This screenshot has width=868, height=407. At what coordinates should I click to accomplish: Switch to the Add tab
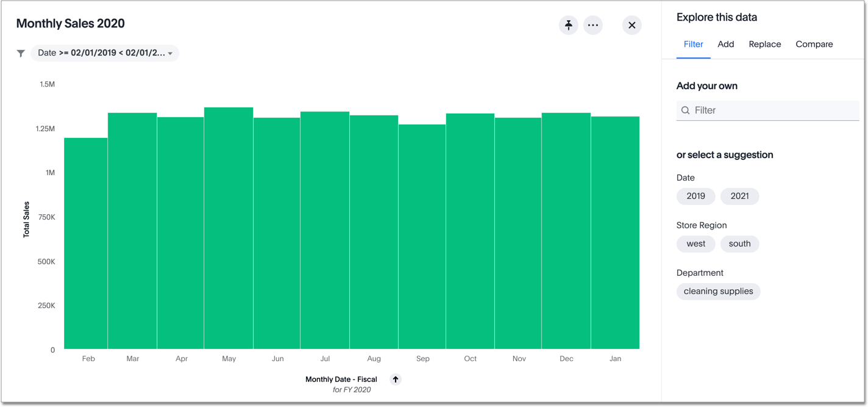coord(725,44)
